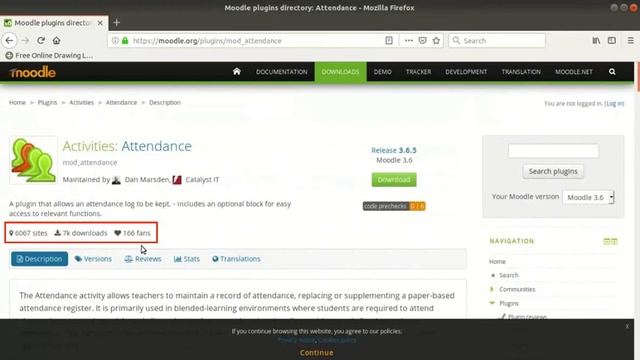Focus the plugin search text field
Image resolution: width=640 pixels, height=360 pixels.
pyautogui.click(x=553, y=151)
